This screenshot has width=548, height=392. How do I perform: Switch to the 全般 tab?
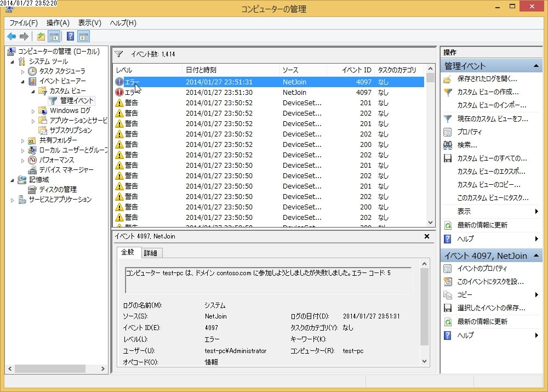[x=128, y=252]
